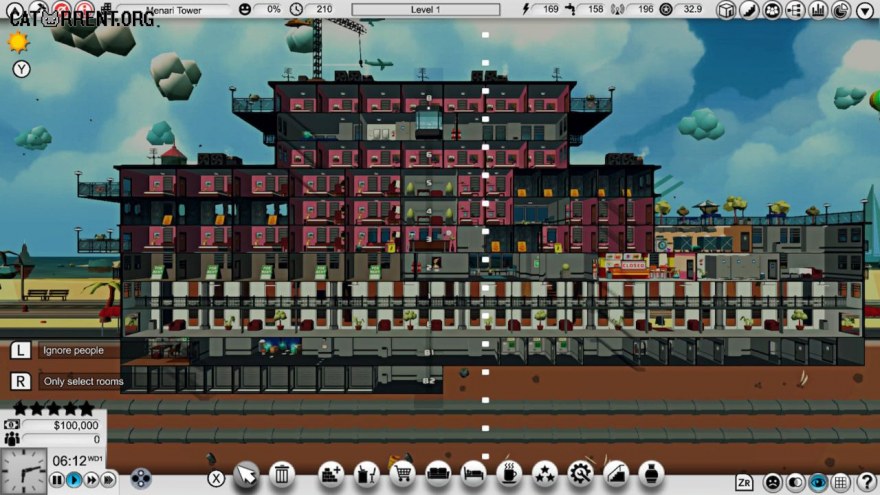Toggle the R Only select rooms option
880x495 pixels.
tap(67, 382)
